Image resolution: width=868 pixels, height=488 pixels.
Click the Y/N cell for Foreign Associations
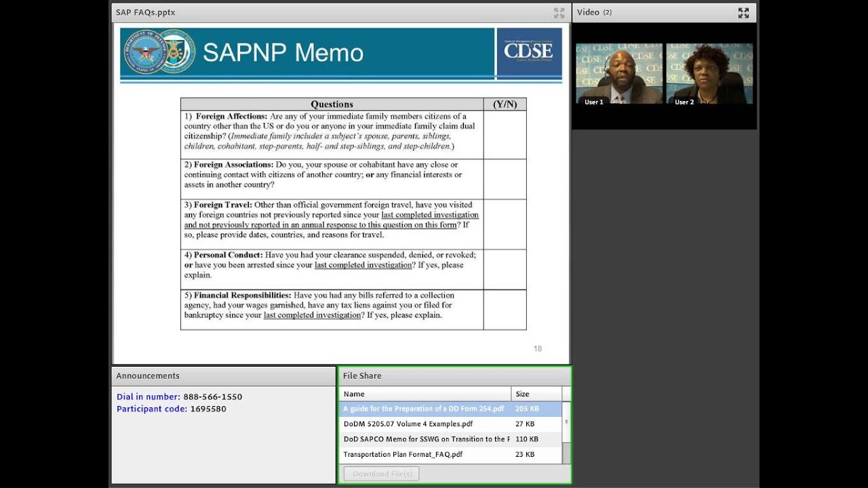pyautogui.click(x=505, y=180)
